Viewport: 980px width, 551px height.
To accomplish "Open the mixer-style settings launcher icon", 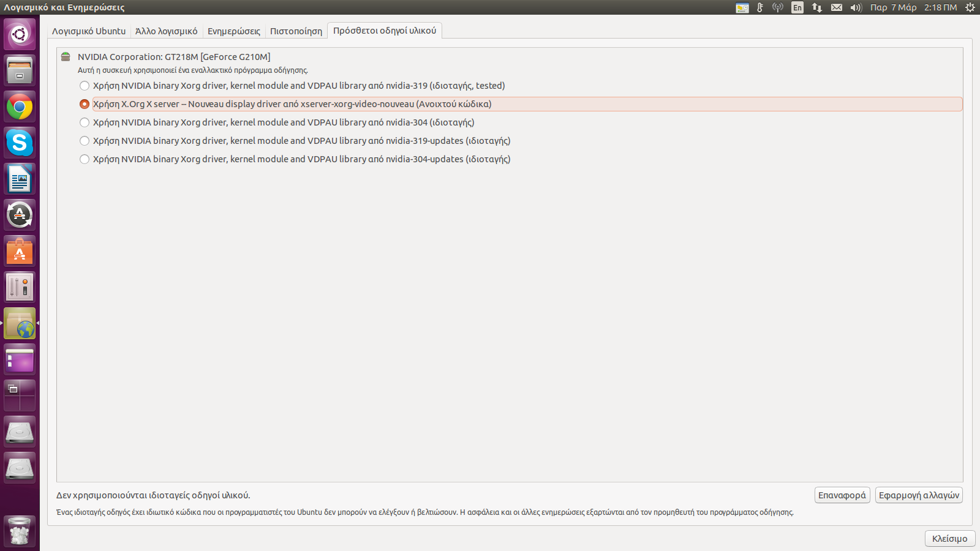I will pyautogui.click(x=20, y=287).
